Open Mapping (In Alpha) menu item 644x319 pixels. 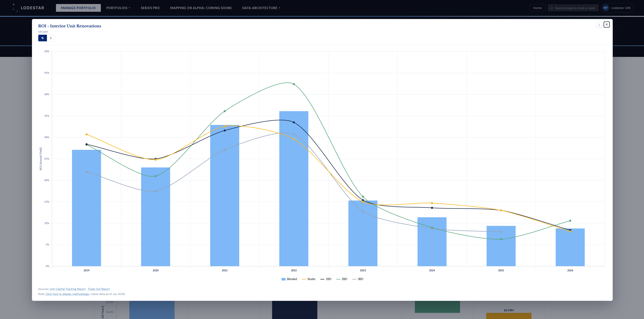(201, 8)
